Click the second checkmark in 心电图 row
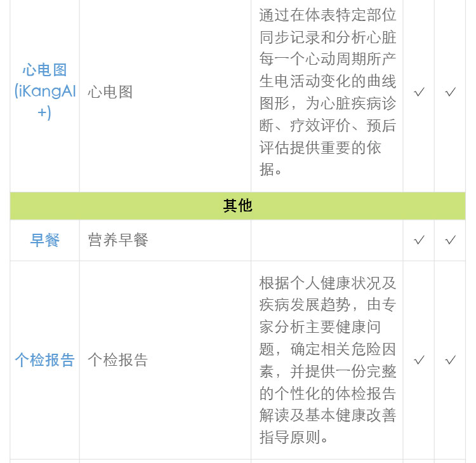 [x=450, y=92]
